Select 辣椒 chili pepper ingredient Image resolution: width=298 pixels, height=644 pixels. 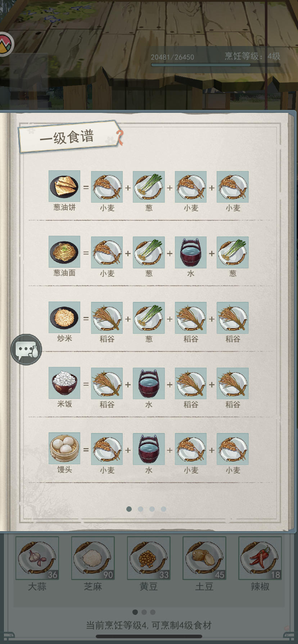coord(260,558)
